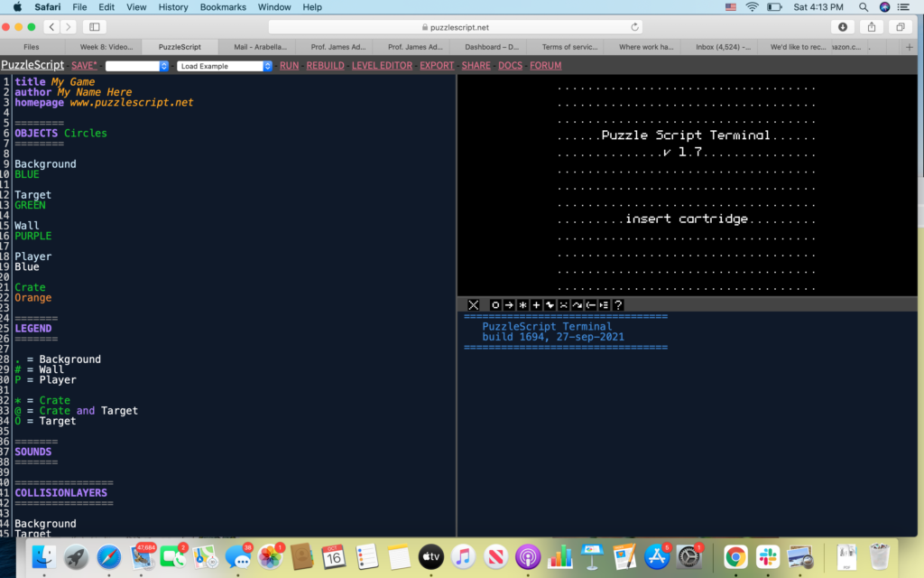Open the Load Example dropdown
The image size is (924, 578).
coord(225,66)
